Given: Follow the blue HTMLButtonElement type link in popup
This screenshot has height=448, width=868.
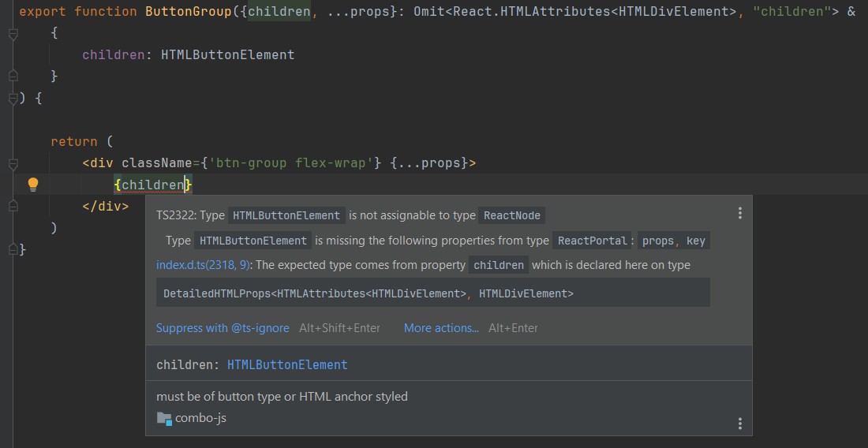Looking at the screenshot, I should coord(287,365).
